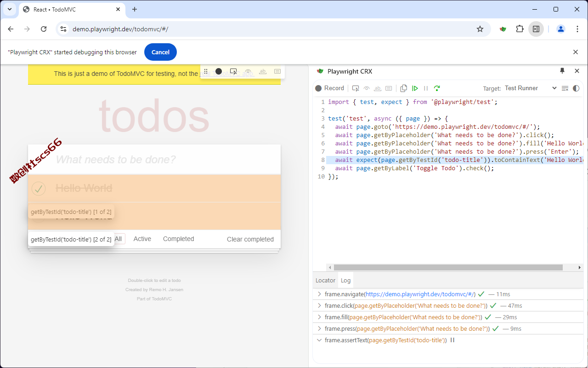Open Chrome three-dot menu

tap(577, 29)
